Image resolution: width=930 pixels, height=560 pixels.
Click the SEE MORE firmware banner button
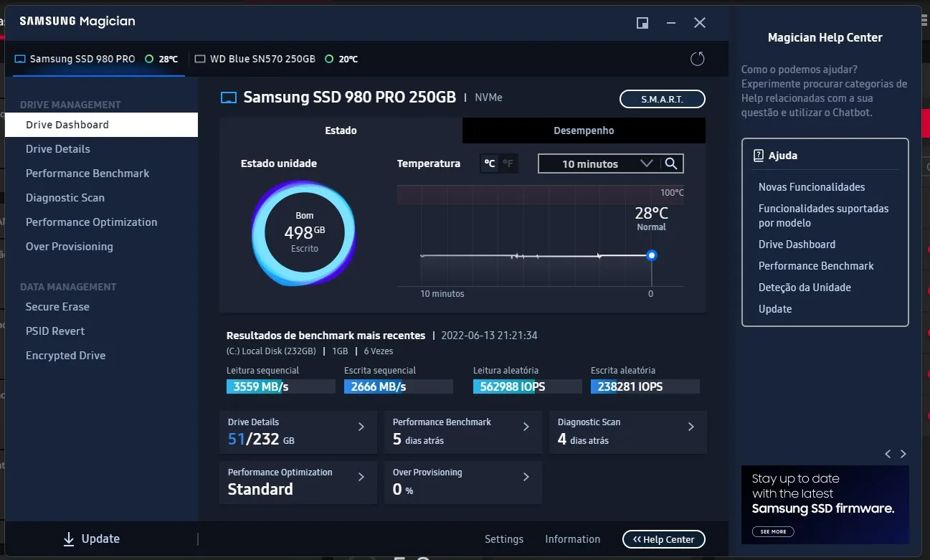click(x=773, y=531)
